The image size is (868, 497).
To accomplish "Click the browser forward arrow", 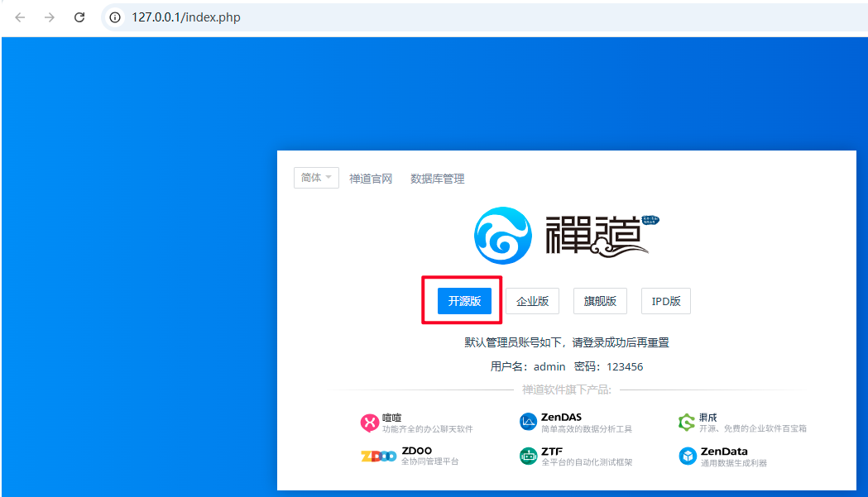I will [50, 17].
